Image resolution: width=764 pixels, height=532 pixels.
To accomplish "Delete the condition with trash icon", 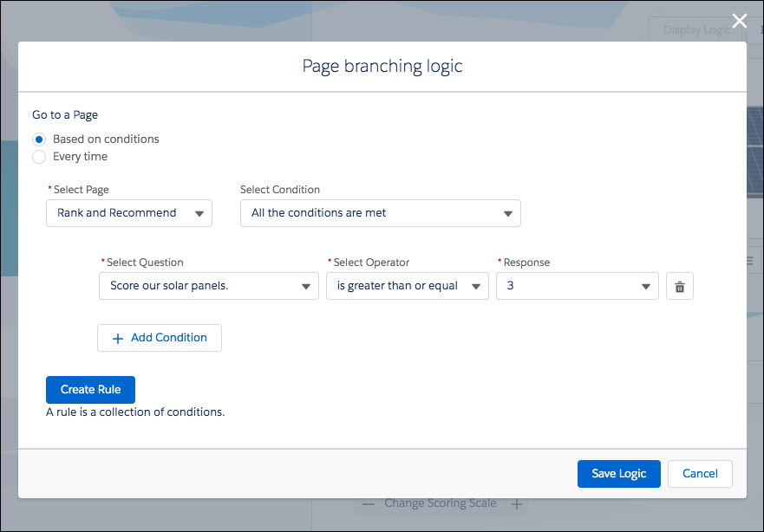I will (679, 286).
